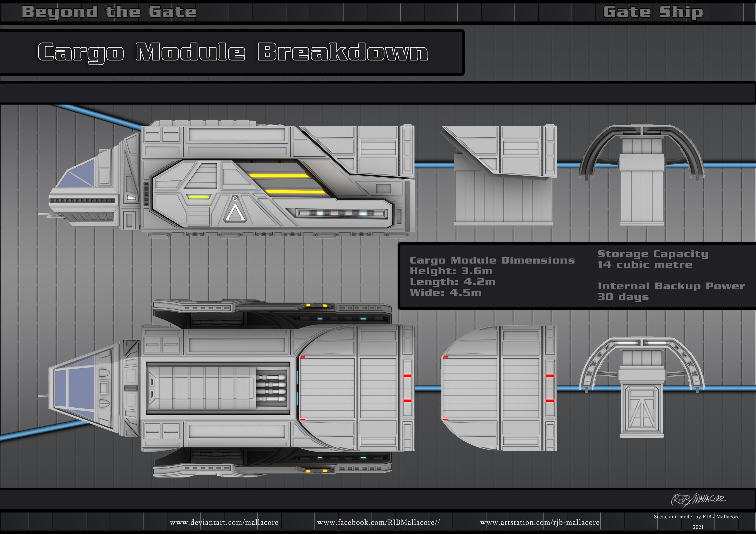756x534 pixels.
Task: Click the 'Storage Capacity' heading
Action: (653, 254)
